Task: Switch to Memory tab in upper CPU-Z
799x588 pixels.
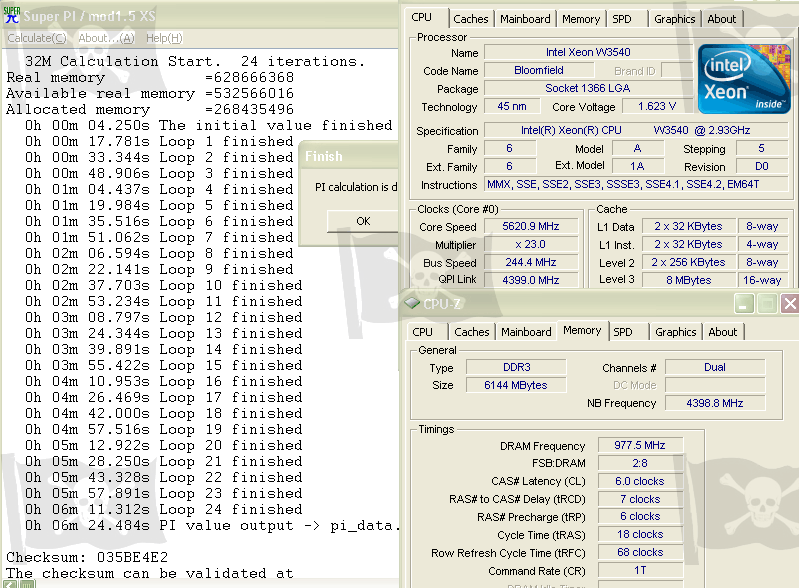Action: coord(580,19)
